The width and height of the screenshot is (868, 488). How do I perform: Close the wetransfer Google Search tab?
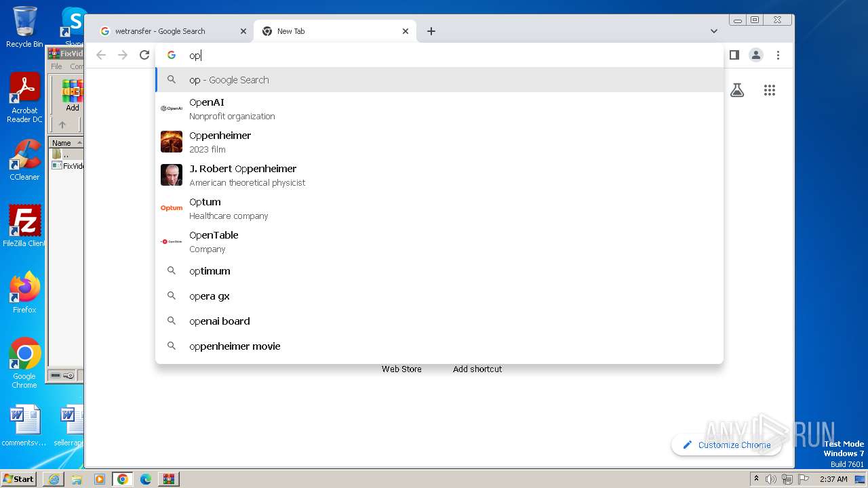click(243, 31)
